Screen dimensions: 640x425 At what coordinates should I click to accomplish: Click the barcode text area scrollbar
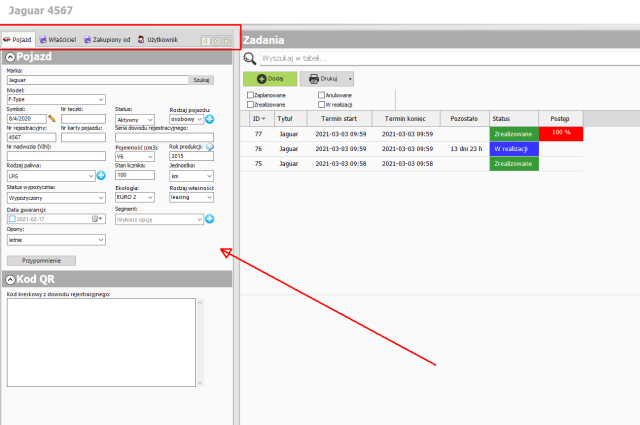click(x=200, y=343)
